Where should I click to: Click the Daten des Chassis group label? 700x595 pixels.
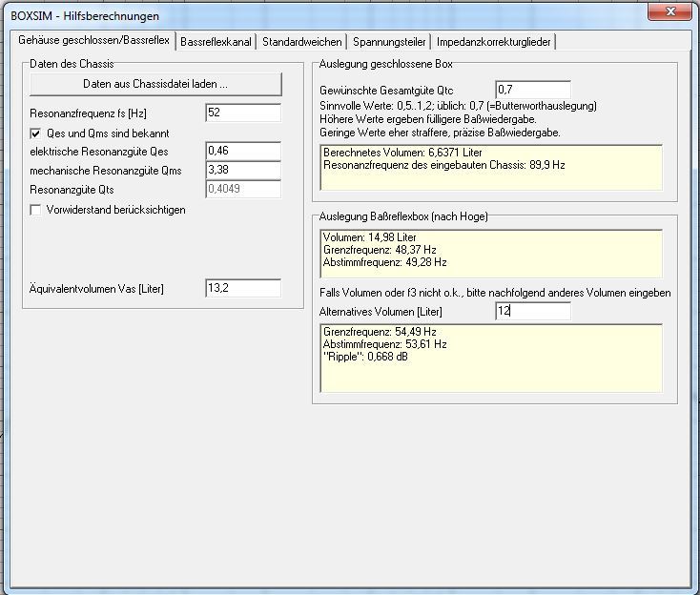[72, 64]
